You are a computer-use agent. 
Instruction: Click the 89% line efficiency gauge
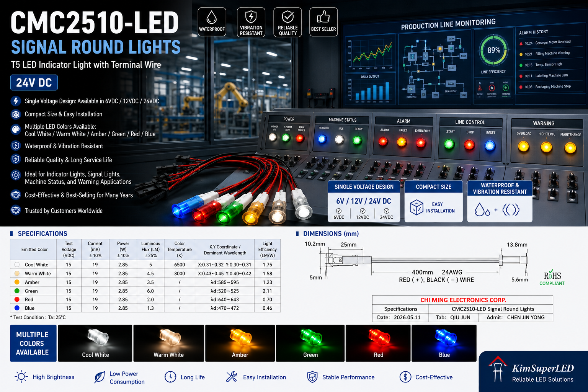pyautogui.click(x=494, y=50)
